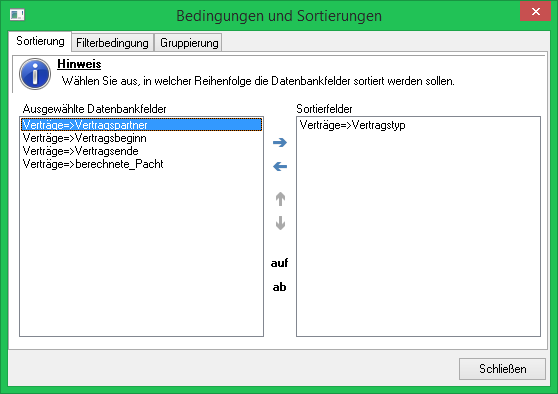This screenshot has width=558, height=394.
Task: Set descending sort with 'ab'
Action: pyautogui.click(x=279, y=287)
